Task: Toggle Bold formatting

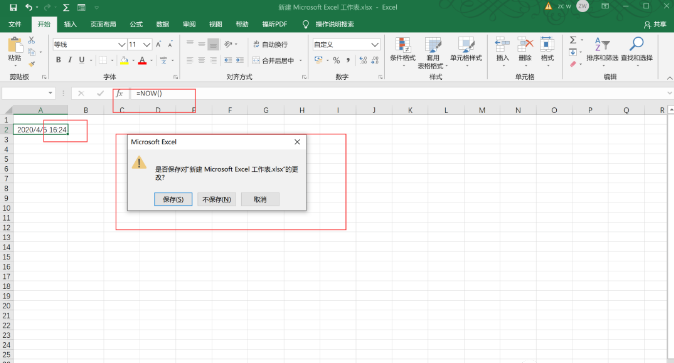Action: click(58, 60)
